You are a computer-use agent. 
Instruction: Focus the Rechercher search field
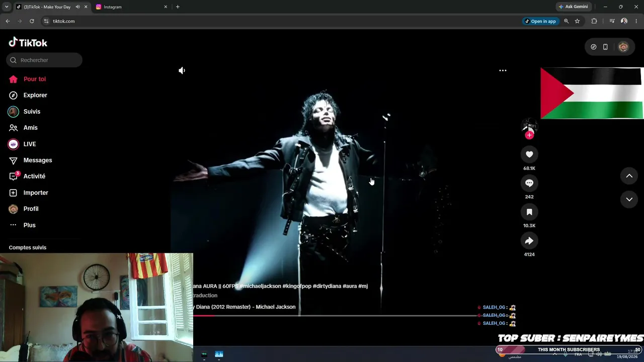44,60
